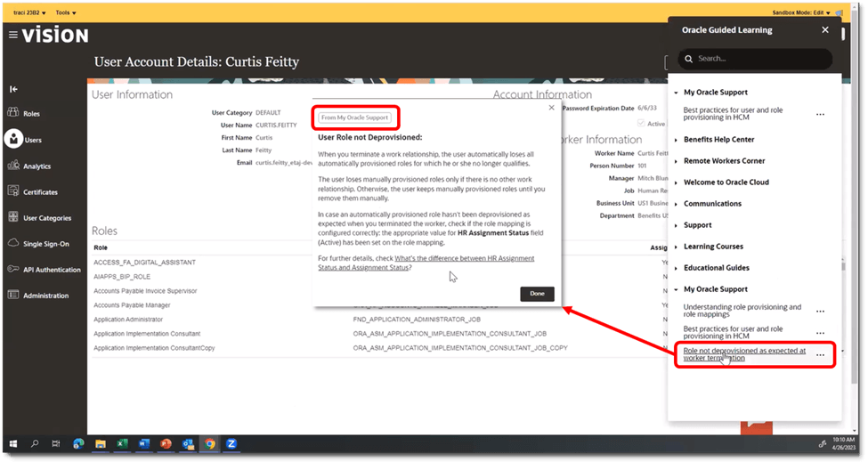Open Understanding role provisioning and role mappings
This screenshot has height=470, width=868.
tap(742, 311)
